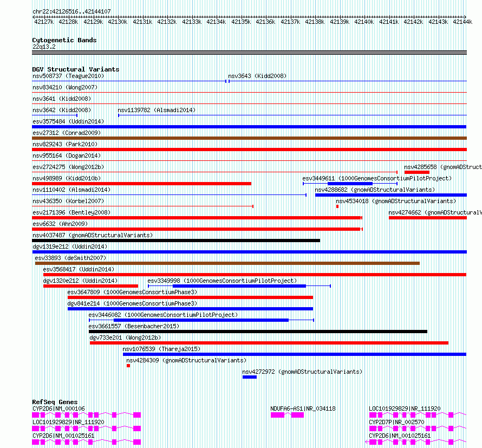The image size is (482, 448).
Task: Click the Cytogenetic Bands track title
Action: pyautogui.click(x=64, y=40)
